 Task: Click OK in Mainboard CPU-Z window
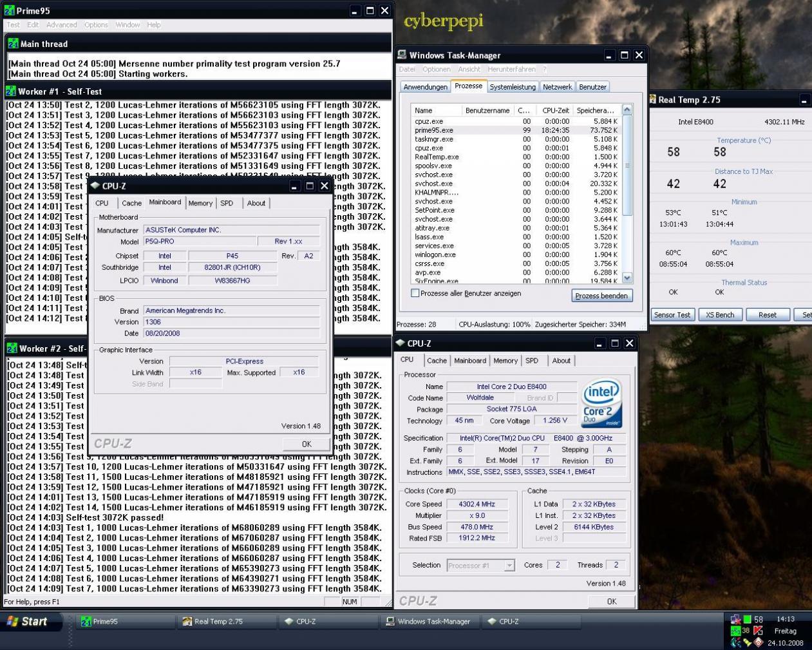coord(307,444)
